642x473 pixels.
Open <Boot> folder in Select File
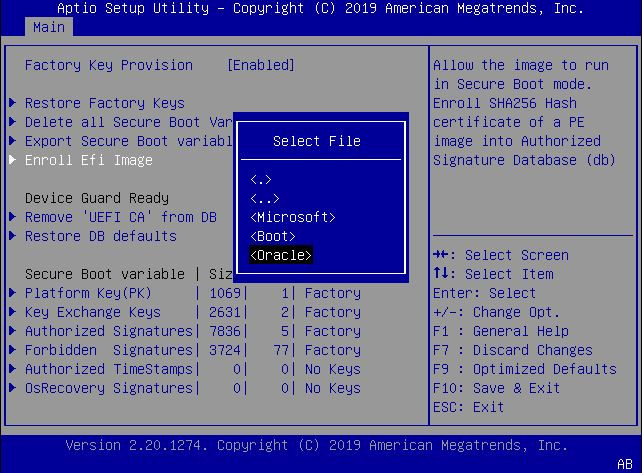coord(273,236)
